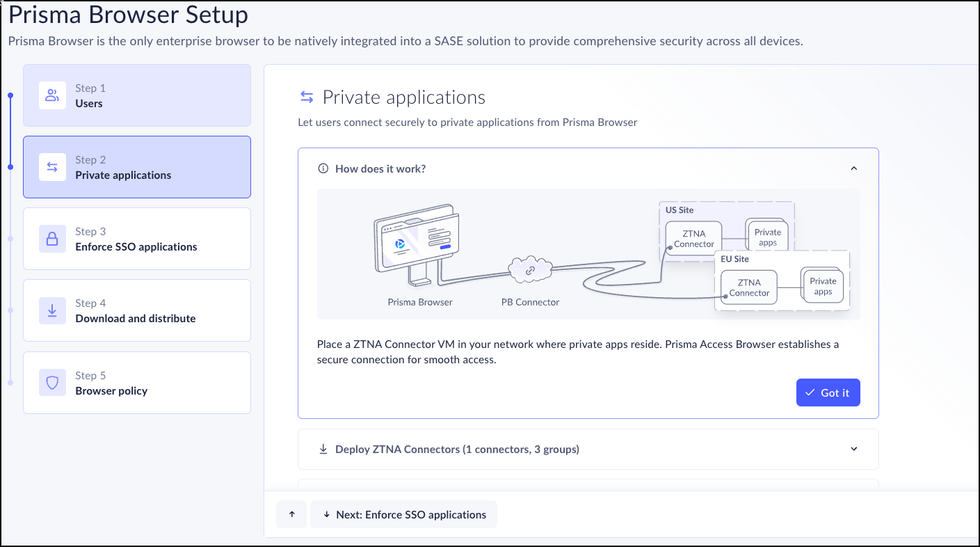Click the up arrow previous step button
This screenshot has width=980, height=547.
coord(291,514)
